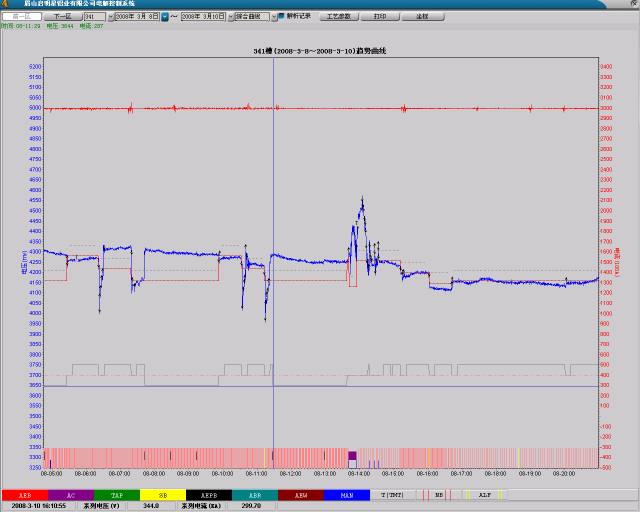
Task: Select the purple AC legend block
Action: 70,495
